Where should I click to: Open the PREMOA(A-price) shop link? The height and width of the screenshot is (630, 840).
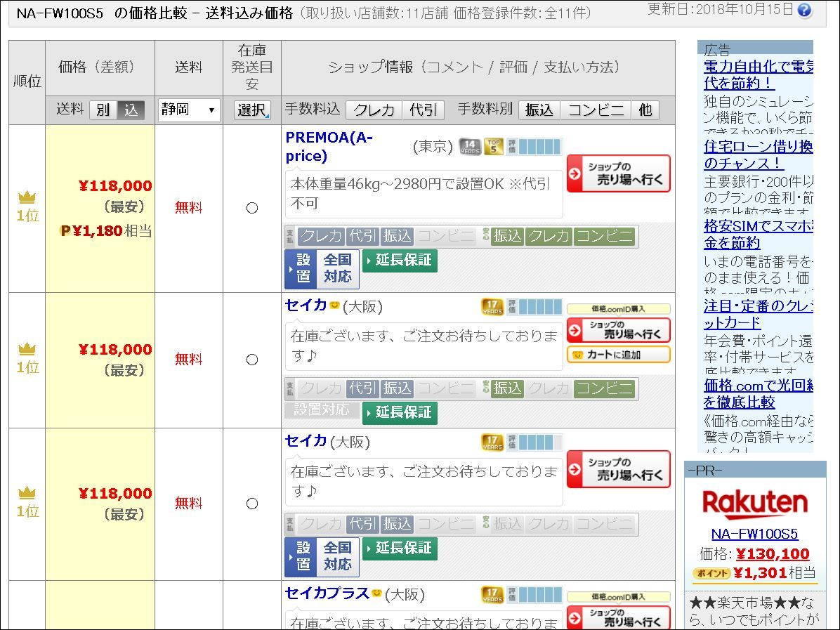(x=329, y=147)
